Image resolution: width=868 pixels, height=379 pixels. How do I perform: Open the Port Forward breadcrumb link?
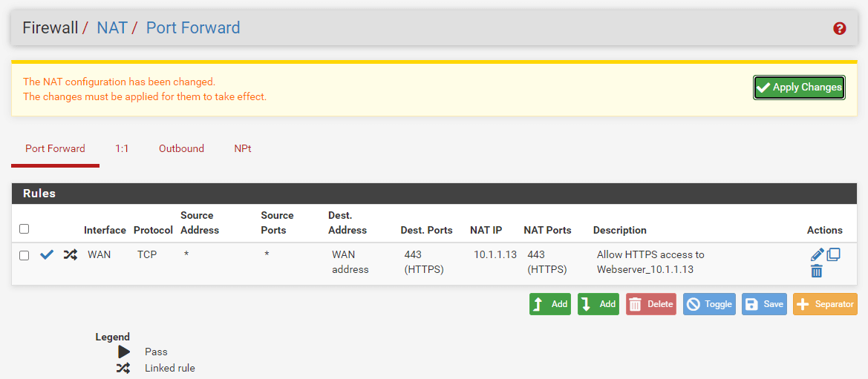193,27
